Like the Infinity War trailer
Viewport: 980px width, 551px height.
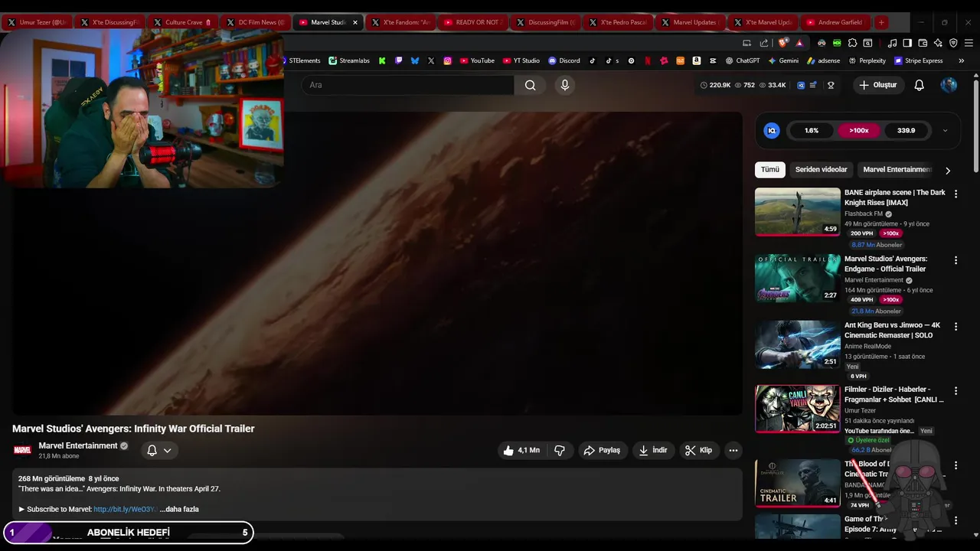tap(521, 450)
